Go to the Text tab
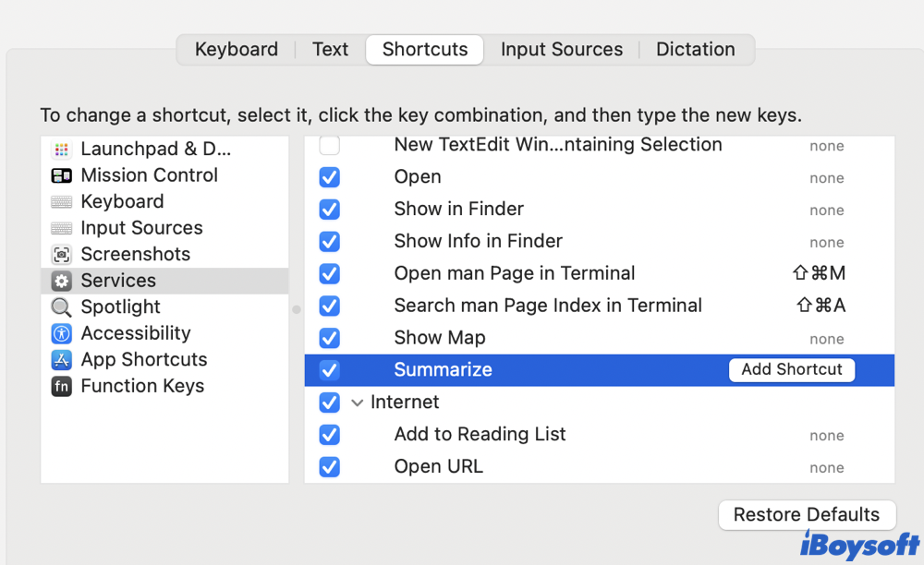 pyautogui.click(x=330, y=50)
